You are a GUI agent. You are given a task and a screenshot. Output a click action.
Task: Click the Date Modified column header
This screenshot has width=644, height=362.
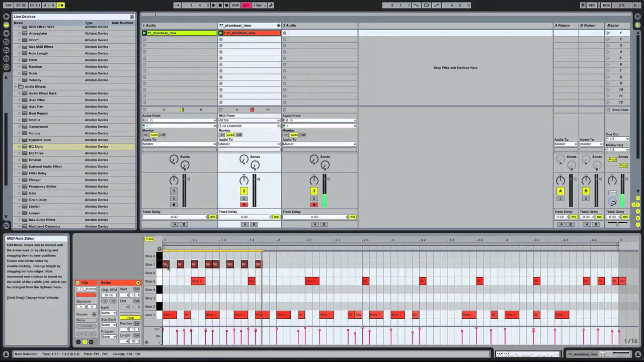pyautogui.click(x=122, y=23)
